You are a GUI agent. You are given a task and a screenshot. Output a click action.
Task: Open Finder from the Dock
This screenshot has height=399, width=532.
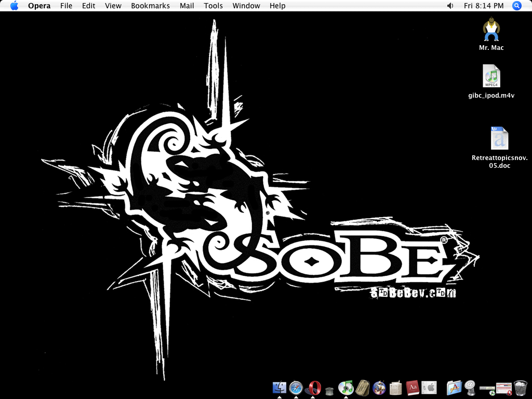pos(279,388)
